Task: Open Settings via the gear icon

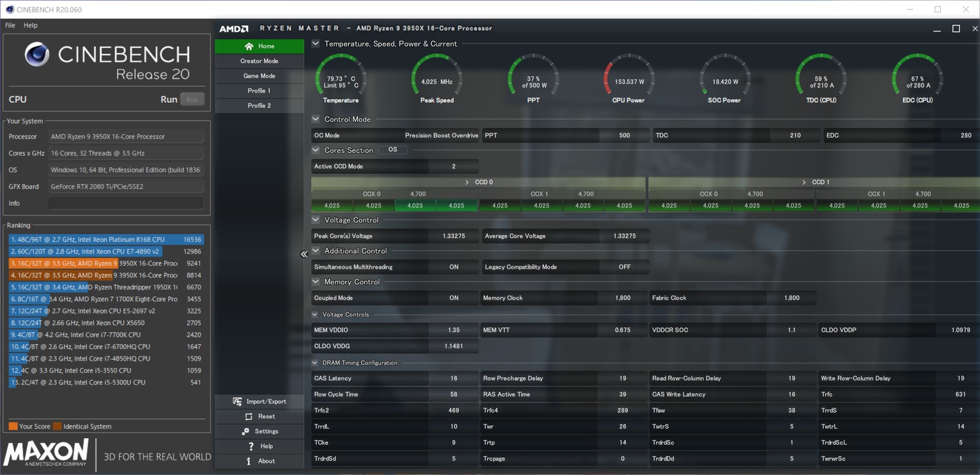Action: [246, 432]
